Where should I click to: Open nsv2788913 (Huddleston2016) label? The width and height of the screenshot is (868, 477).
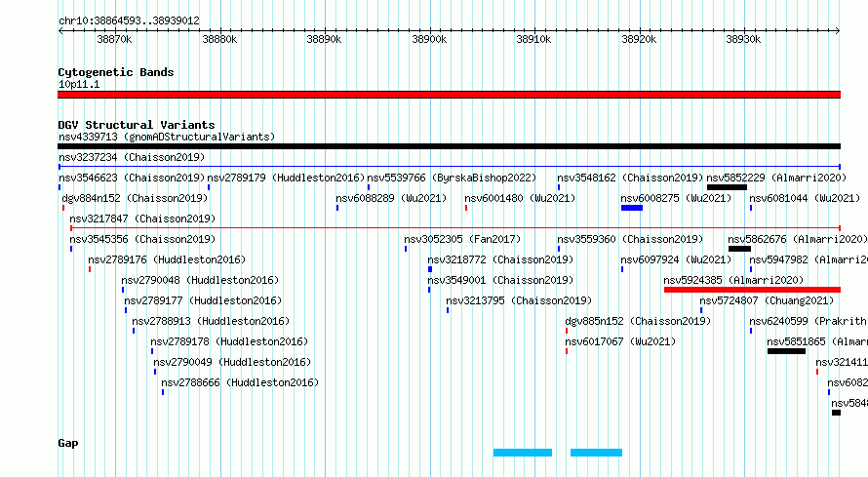(211, 321)
